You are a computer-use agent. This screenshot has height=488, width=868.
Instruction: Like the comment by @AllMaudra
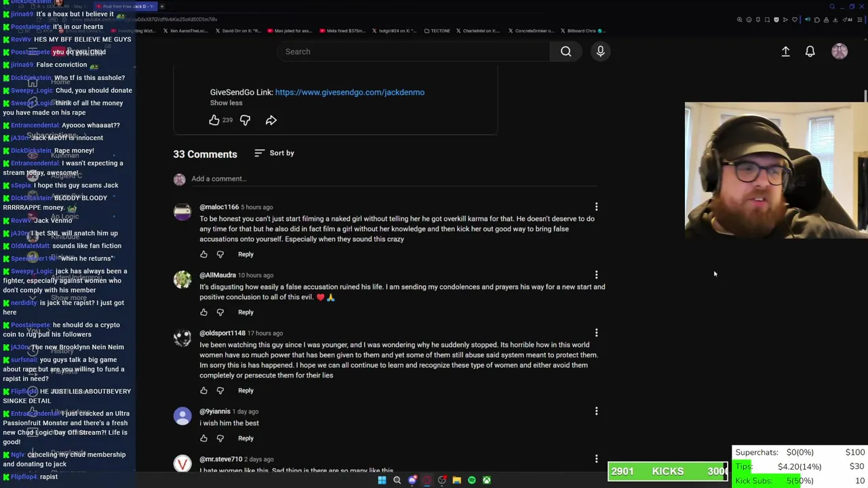click(203, 312)
